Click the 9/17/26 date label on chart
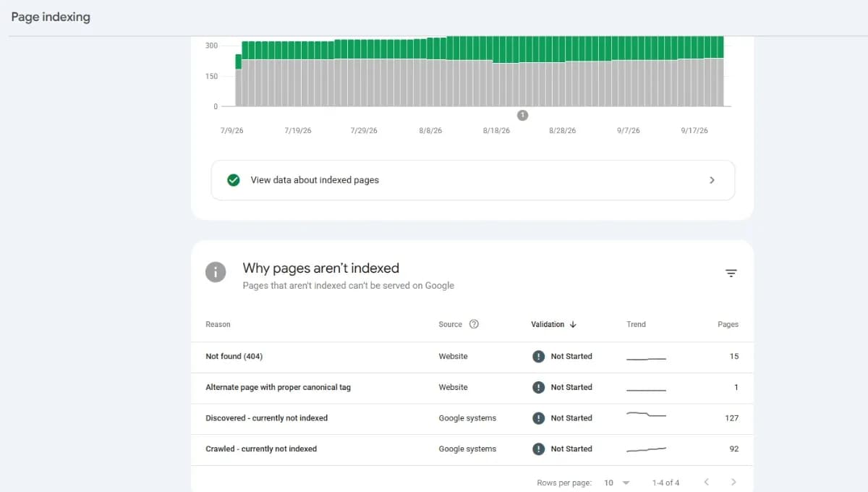The width and height of the screenshot is (868, 492). 694,131
